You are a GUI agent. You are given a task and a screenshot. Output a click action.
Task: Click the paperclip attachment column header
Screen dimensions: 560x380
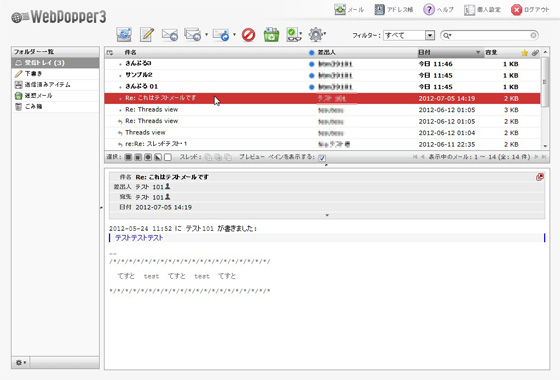[535, 53]
